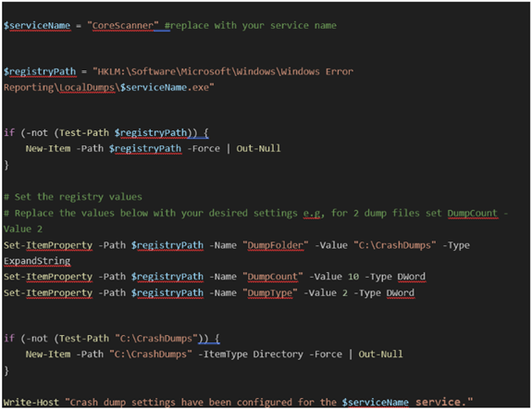
Task: Click the # Set the registry values comment
Action: click(x=73, y=197)
